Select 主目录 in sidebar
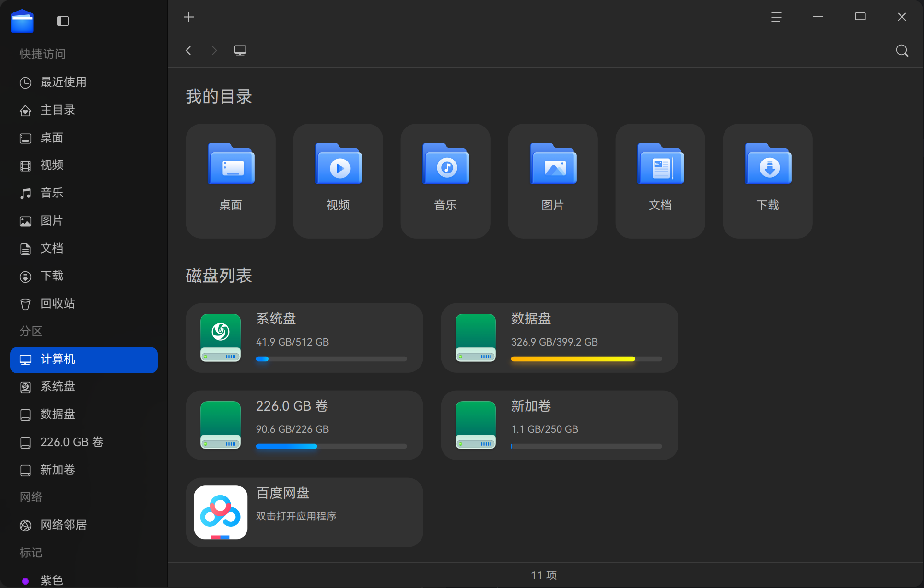The height and width of the screenshot is (588, 924). 84,110
